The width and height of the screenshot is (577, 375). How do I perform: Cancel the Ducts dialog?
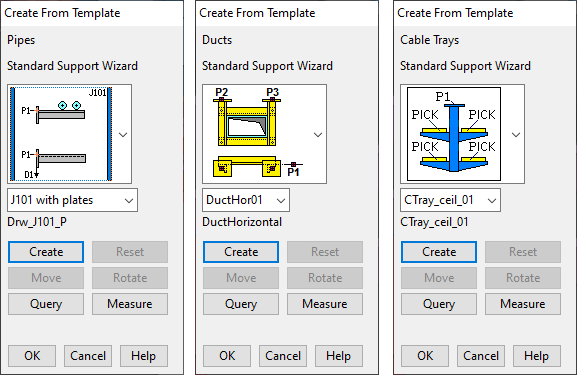click(x=283, y=356)
